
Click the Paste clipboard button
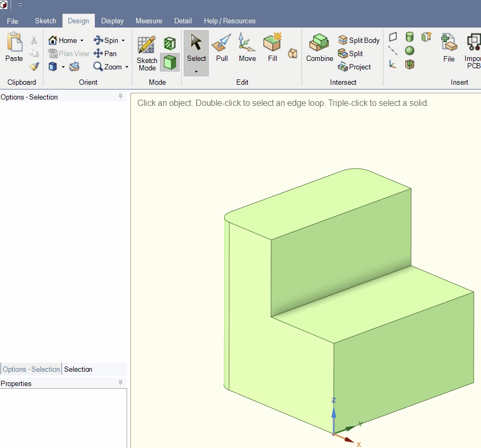pyautogui.click(x=14, y=47)
